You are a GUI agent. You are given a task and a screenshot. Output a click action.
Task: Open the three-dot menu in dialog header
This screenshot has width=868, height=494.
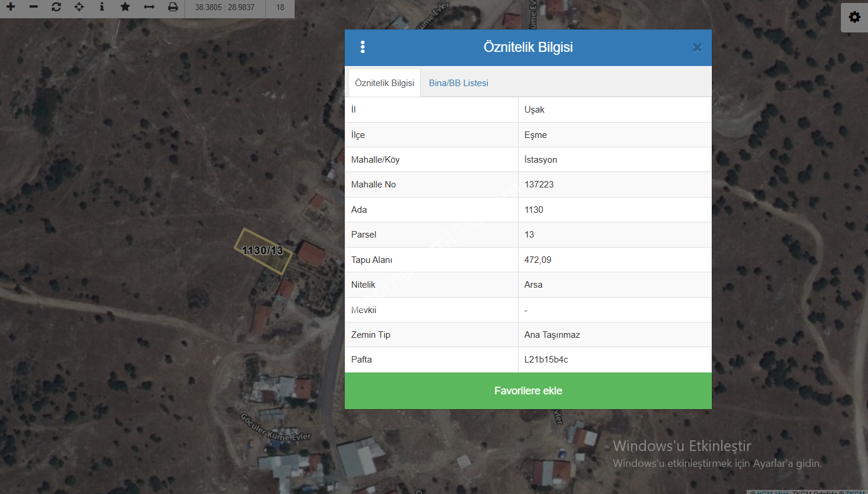[x=362, y=47]
